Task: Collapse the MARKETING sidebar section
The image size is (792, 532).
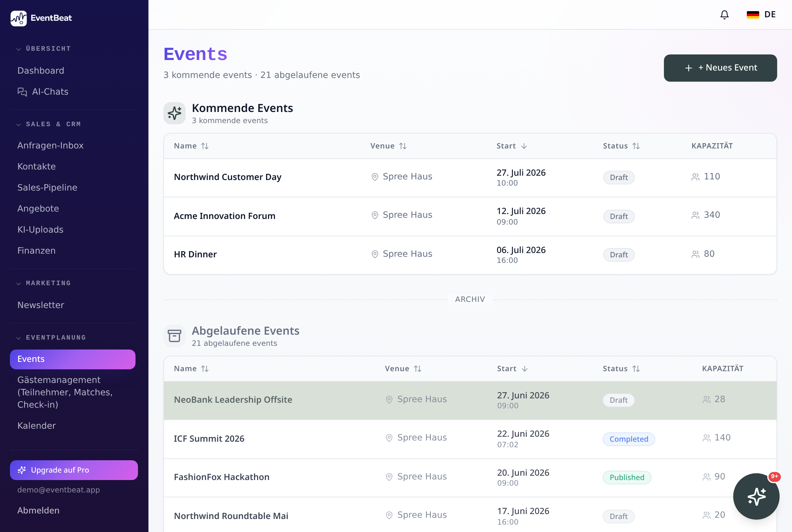Action: (44, 283)
